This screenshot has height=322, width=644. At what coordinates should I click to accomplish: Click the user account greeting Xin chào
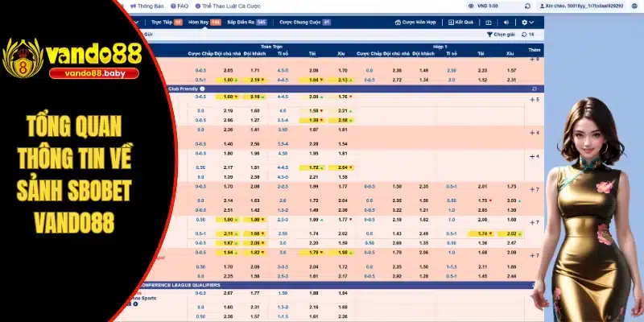(x=582, y=6)
